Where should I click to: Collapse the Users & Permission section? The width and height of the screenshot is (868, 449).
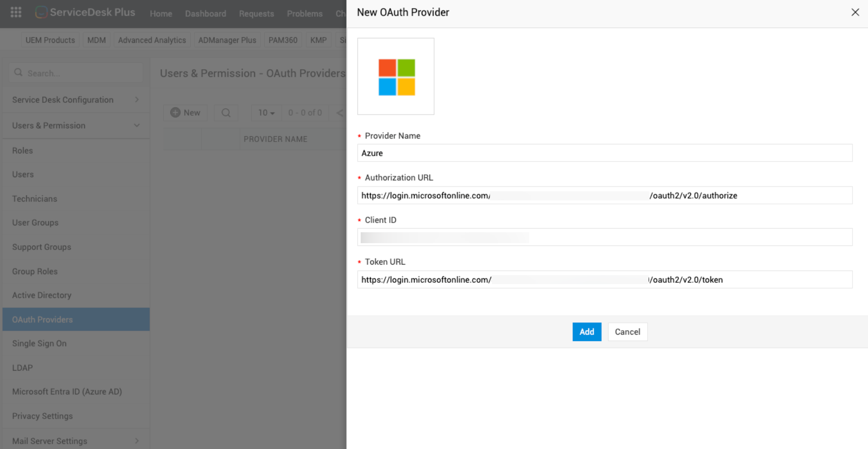pyautogui.click(x=76, y=125)
